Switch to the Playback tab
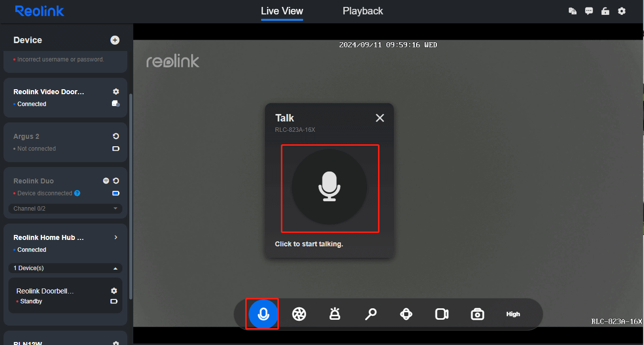 [x=363, y=11]
